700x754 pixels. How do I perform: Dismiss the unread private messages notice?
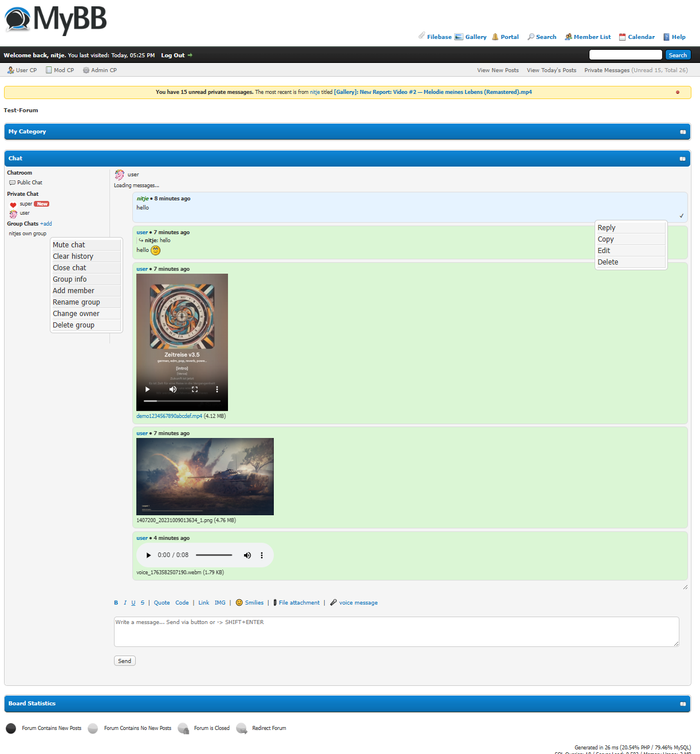click(677, 92)
